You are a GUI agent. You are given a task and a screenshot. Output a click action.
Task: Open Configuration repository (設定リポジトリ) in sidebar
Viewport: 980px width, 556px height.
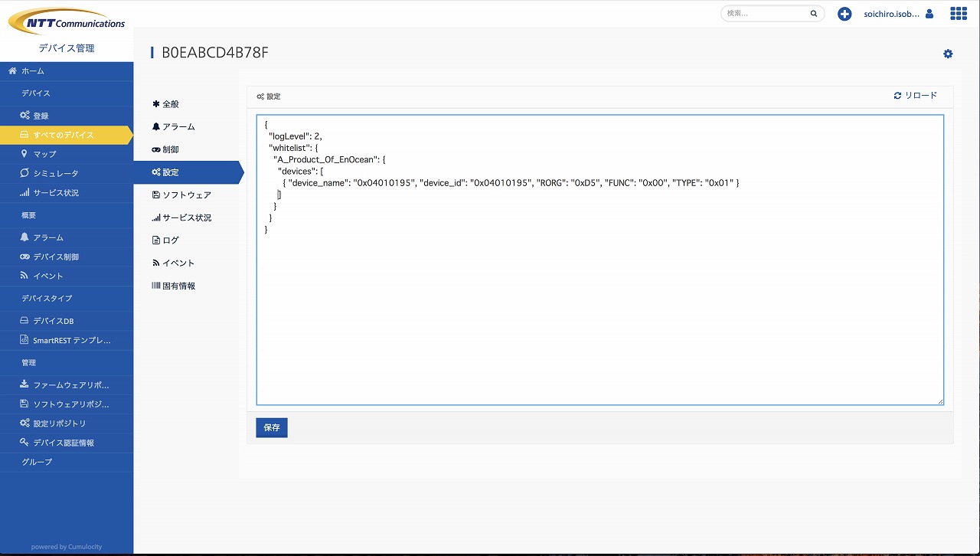[67, 423]
